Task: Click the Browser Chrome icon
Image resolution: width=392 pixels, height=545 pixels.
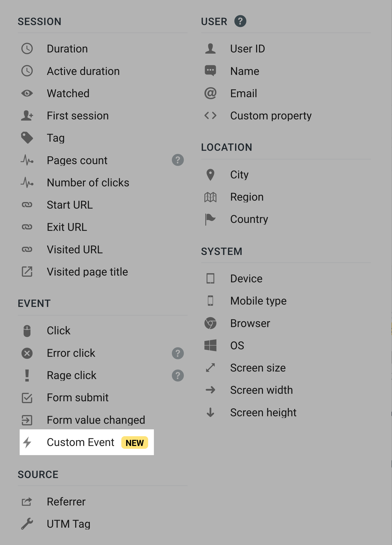Action: 210,323
